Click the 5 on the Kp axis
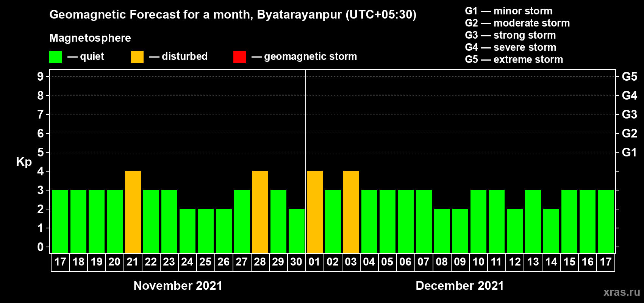Viewport: 644px width, 303px height. (x=41, y=152)
